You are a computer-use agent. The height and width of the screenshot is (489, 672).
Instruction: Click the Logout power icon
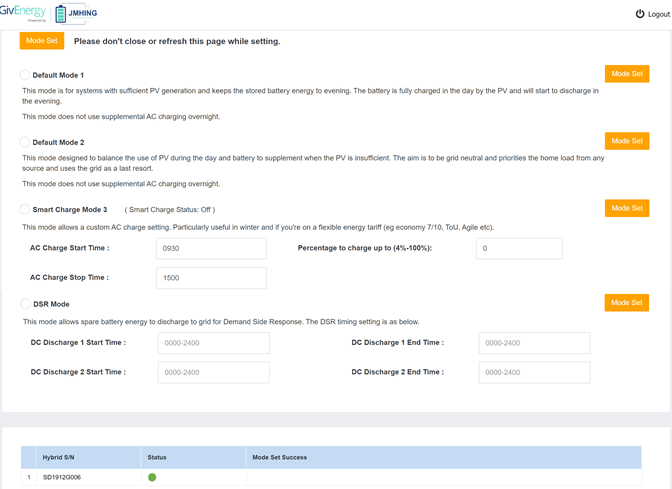click(x=640, y=14)
